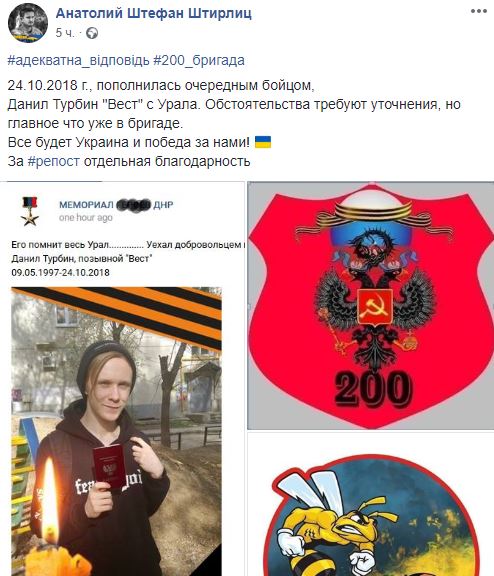The width and height of the screenshot is (494, 576).
Task: Click the young man portrait photo
Action: 116,432
